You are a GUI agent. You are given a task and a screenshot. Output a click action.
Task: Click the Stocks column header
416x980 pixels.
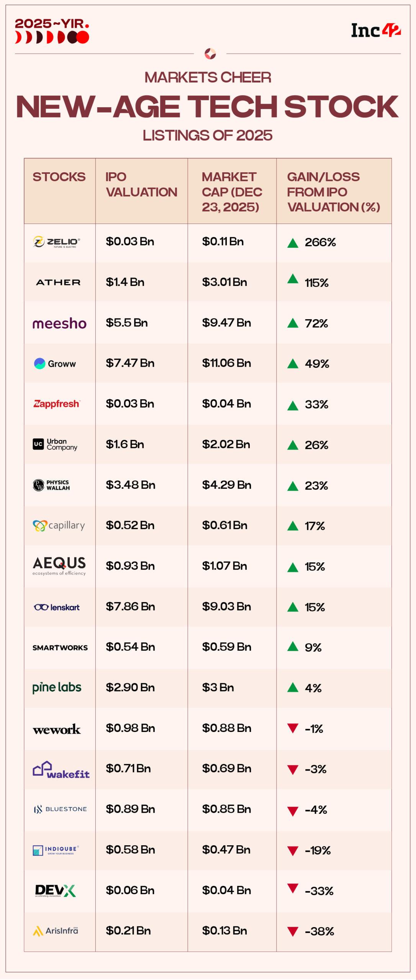click(59, 177)
